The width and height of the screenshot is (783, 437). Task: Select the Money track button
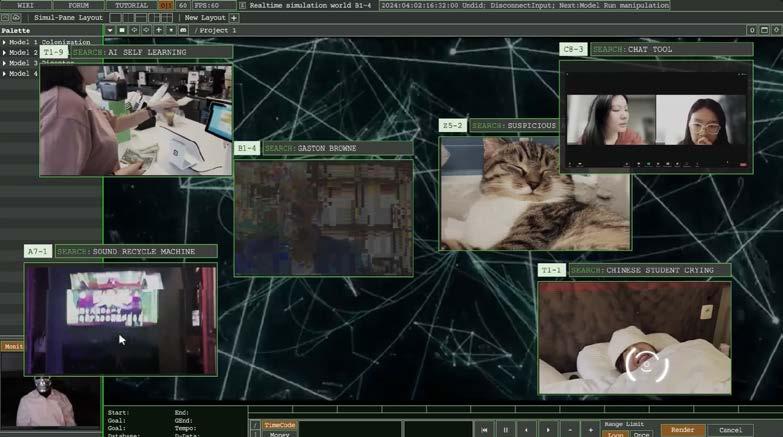[280, 434]
